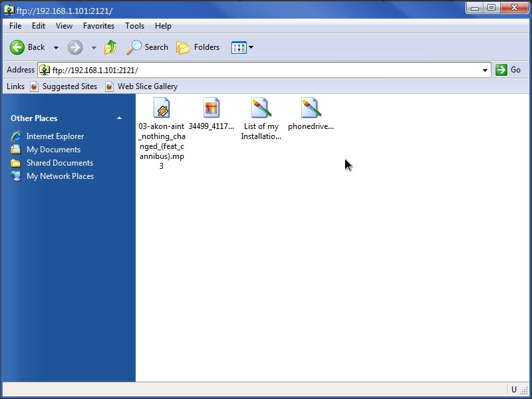Click the U indicator in the status bar
This screenshot has width=532, height=399.
tap(514, 390)
